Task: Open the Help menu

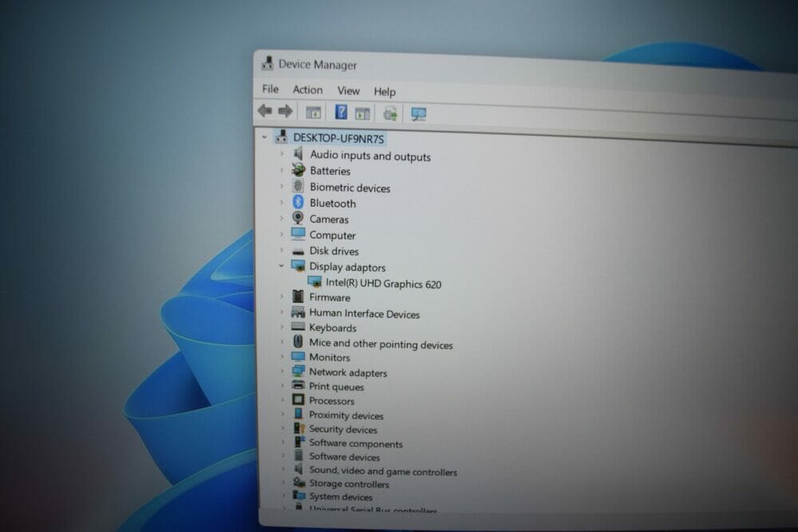Action: 385,92
